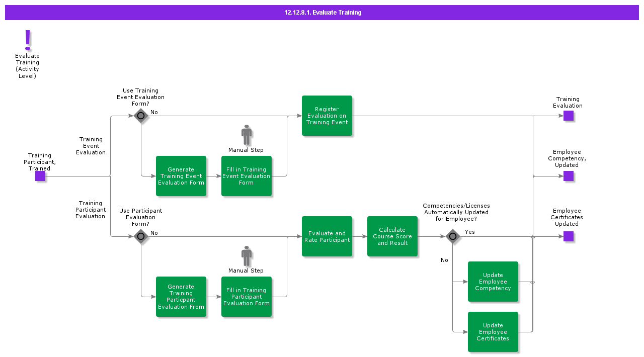Viewport: 644px width, 357px height.
Task: Click the Employee Certificates Updated output label
Action: pos(567,217)
